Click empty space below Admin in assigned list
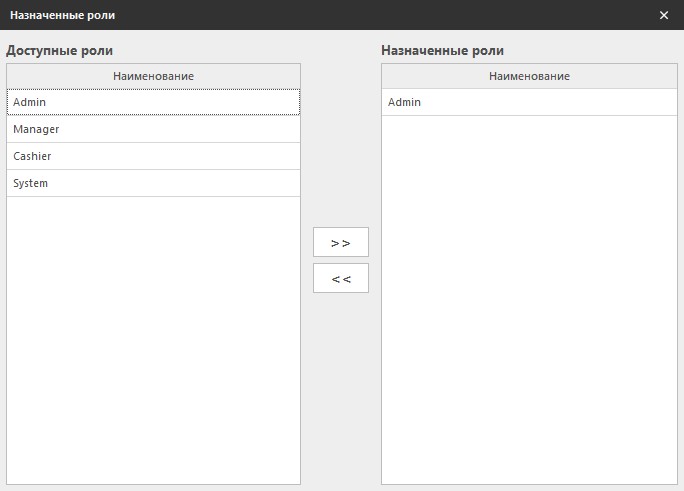This screenshot has width=684, height=491. [529, 300]
